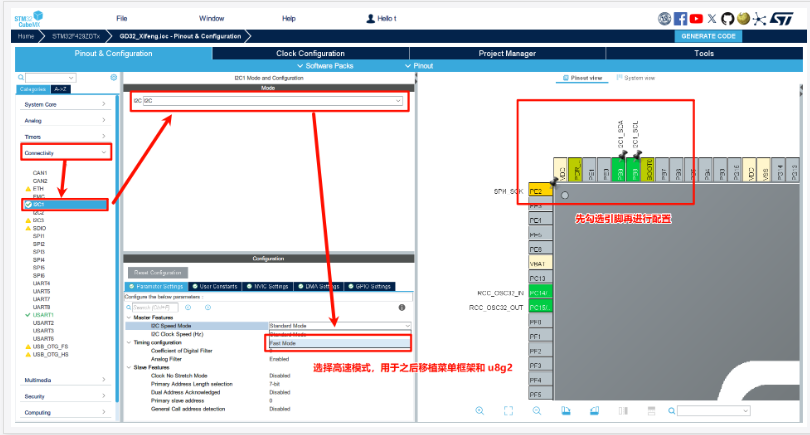This screenshot has height=435, width=810.
Task: Open the I2C Speed Mode dropdown
Action: pos(340,326)
